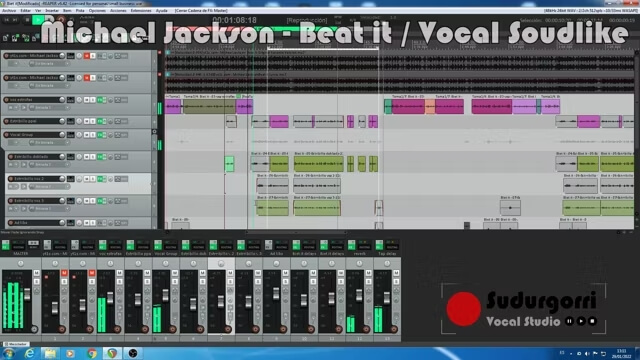Open the Editar menu

click(x=25, y=11)
